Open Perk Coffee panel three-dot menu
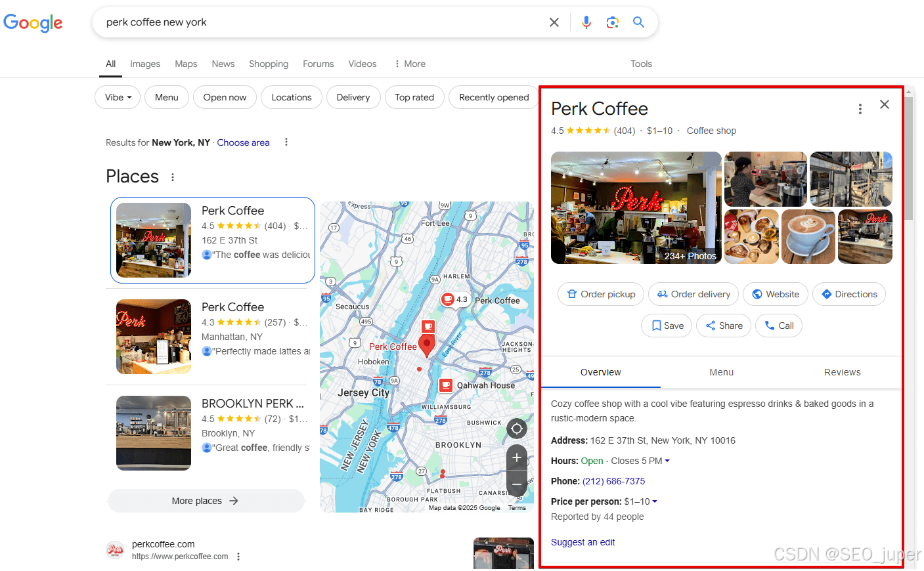The width and height of the screenshot is (924, 571). pyautogui.click(x=860, y=109)
